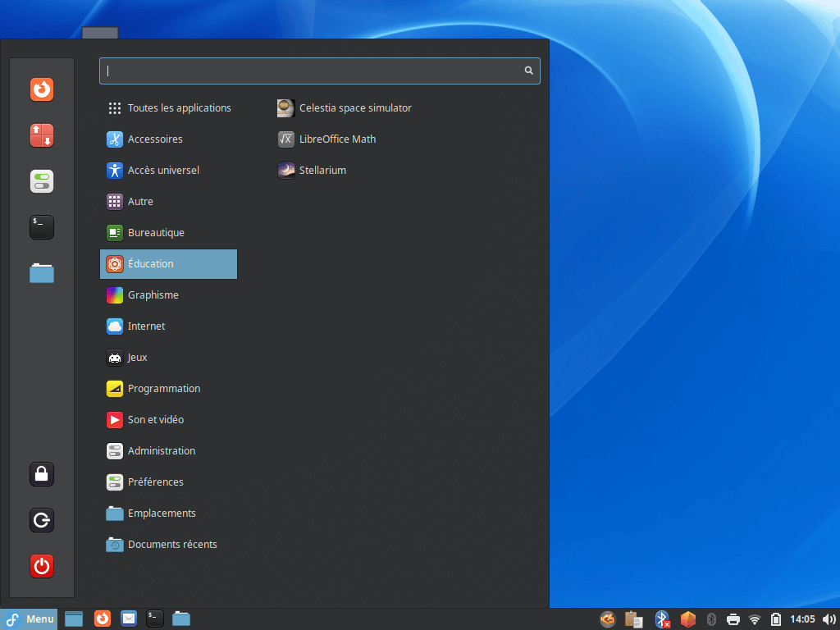Launch LibreOffice Math
840x630 pixels.
pos(326,139)
